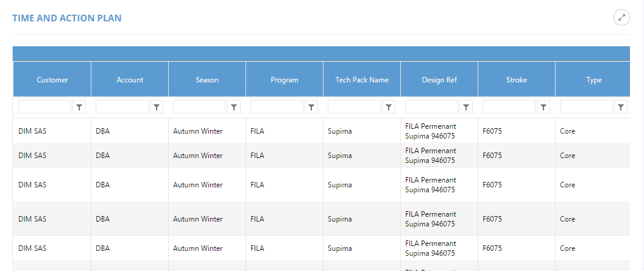Image resolution: width=644 pixels, height=271 pixels.
Task: Open the Stroke column filter icon
Action: pos(543,107)
